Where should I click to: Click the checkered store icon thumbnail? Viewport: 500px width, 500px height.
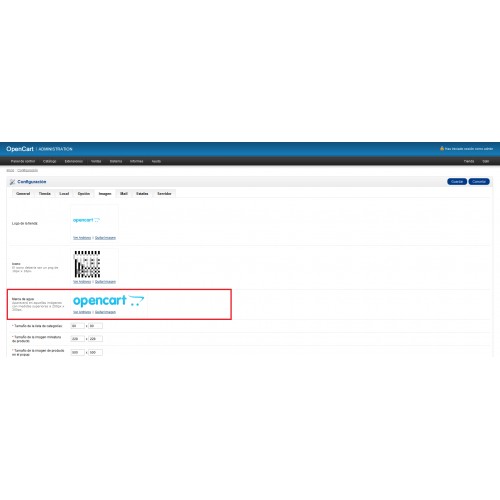click(x=87, y=264)
